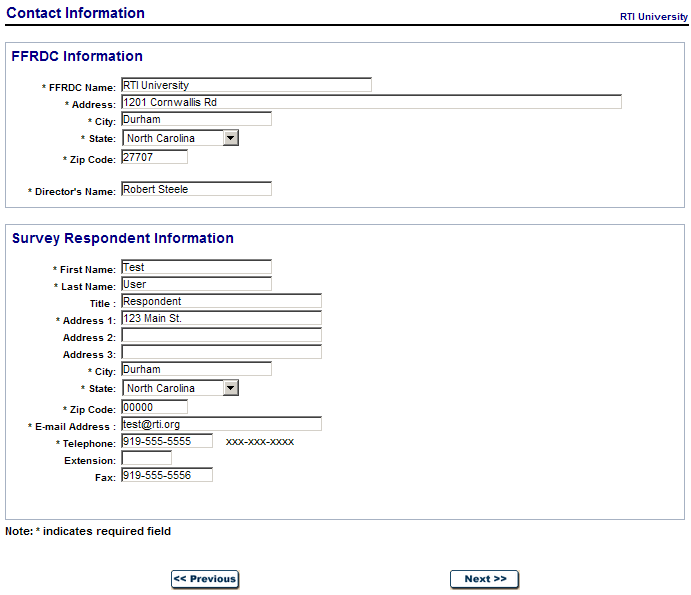Click the respondent City field
Viewport: 691px width, 595px height.
click(x=196, y=369)
